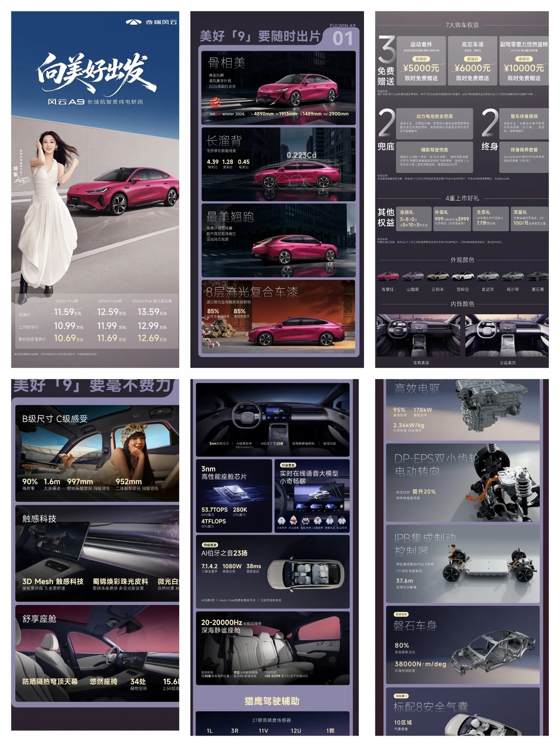Open the IPB集成制动控制器 chassis panel
The height and width of the screenshot is (747, 560).
463,564
